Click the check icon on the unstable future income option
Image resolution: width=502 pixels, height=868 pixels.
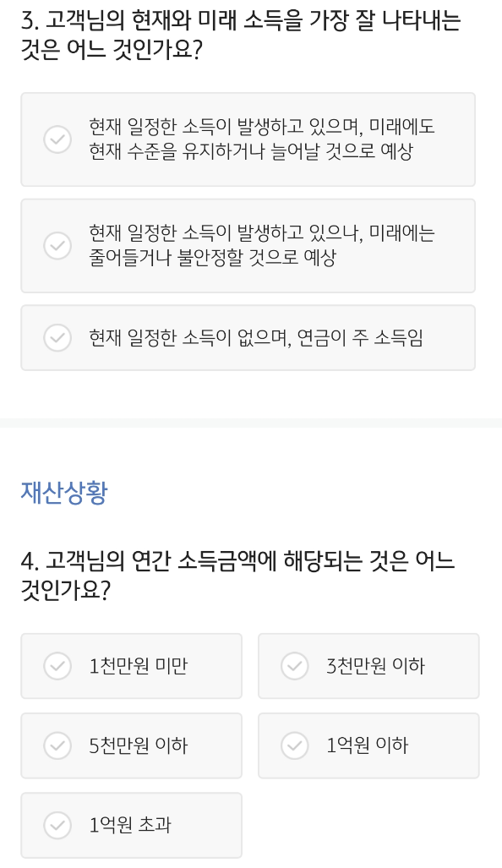click(57, 245)
